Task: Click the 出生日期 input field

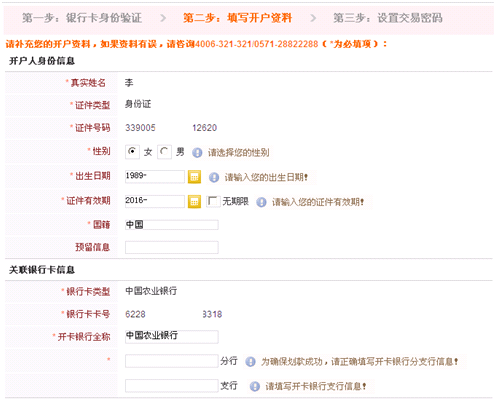Action: tap(155, 177)
